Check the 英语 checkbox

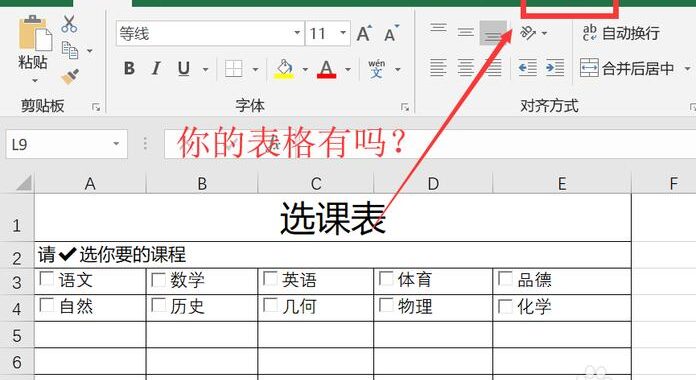click(x=270, y=278)
